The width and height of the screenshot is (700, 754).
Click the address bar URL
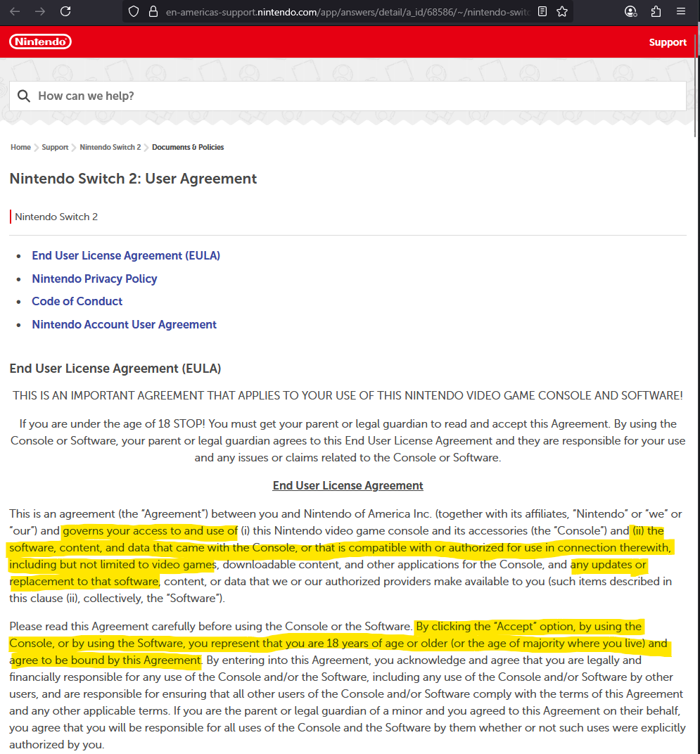tap(348, 11)
